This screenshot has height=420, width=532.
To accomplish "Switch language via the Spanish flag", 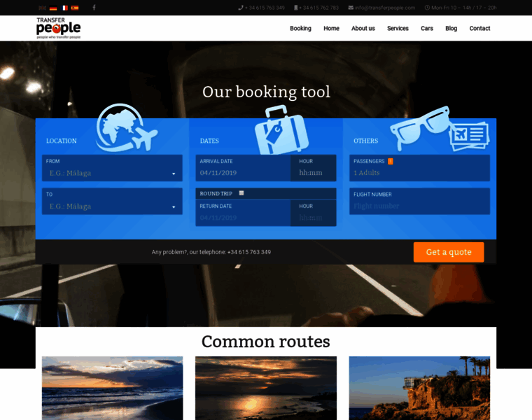I will tap(75, 8).
